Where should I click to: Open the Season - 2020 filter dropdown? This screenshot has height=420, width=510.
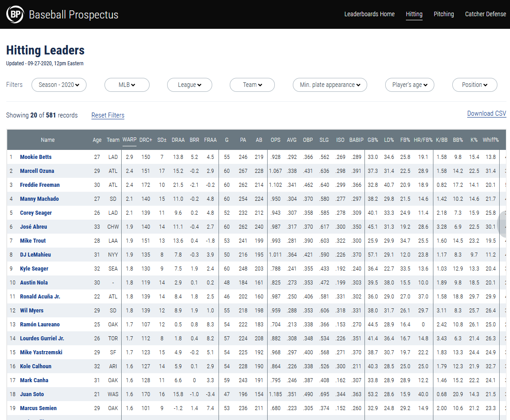point(59,85)
